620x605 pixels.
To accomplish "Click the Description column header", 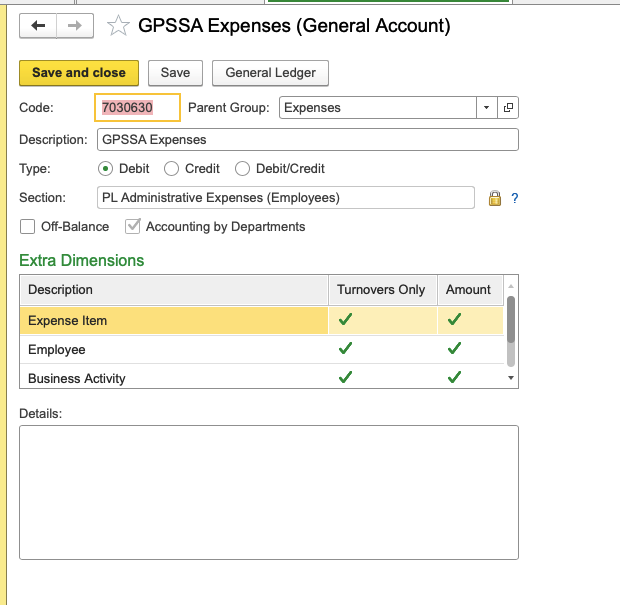I will [x=174, y=290].
